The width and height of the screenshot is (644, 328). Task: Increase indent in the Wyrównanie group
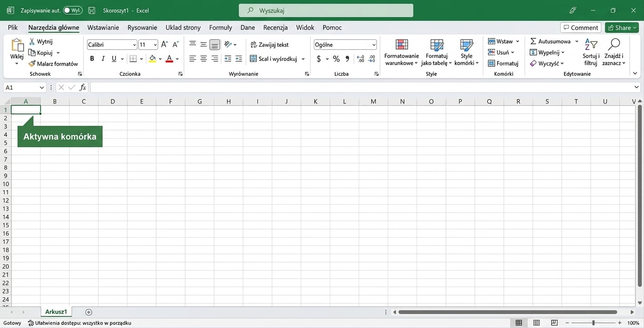point(239,59)
